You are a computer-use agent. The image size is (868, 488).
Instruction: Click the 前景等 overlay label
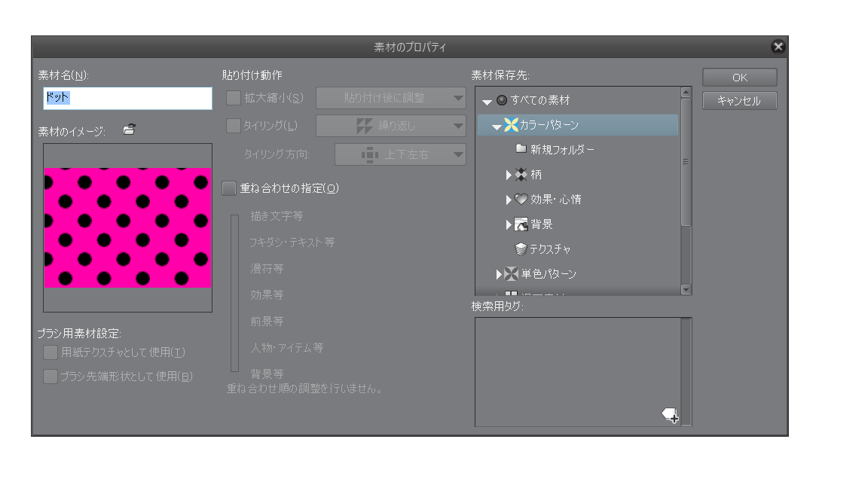[x=267, y=321]
